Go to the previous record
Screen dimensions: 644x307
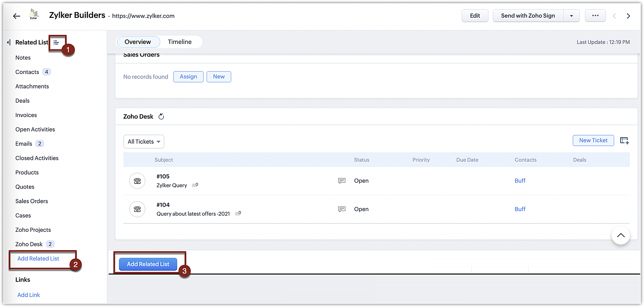(614, 16)
